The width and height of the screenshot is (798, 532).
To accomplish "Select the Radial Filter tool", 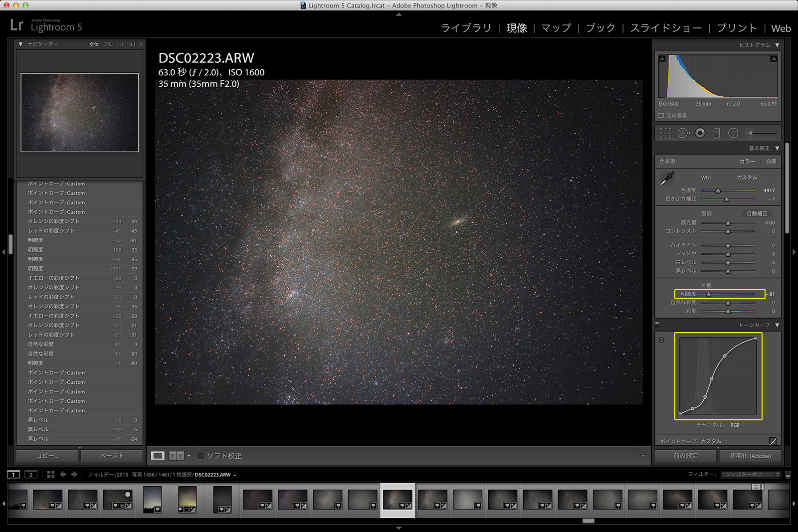I will [733, 133].
